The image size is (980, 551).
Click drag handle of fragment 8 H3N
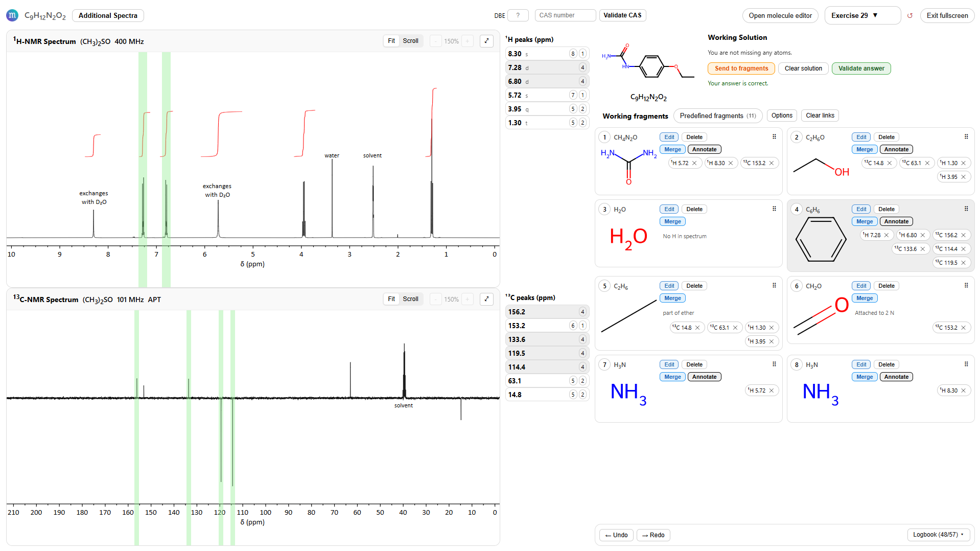[x=966, y=364]
